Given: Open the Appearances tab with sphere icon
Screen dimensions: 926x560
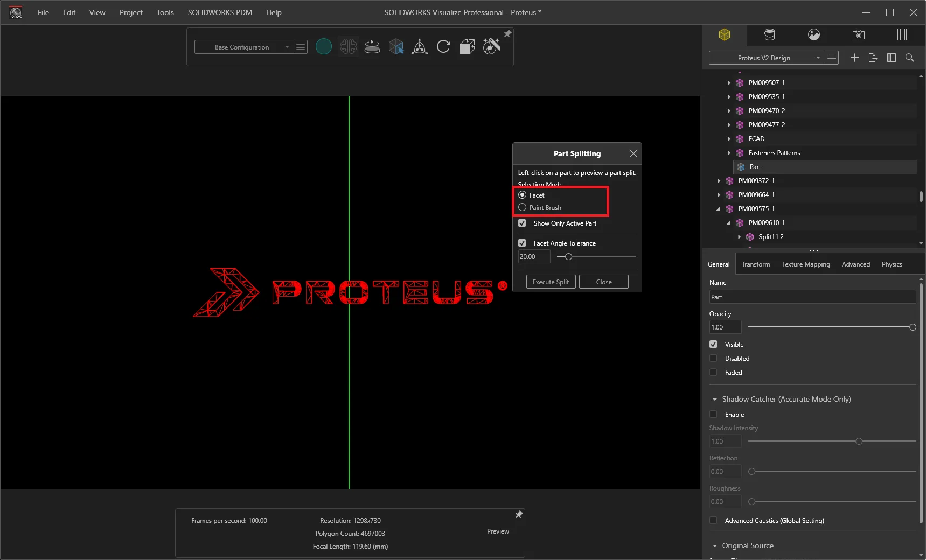Looking at the screenshot, I should click(770, 35).
